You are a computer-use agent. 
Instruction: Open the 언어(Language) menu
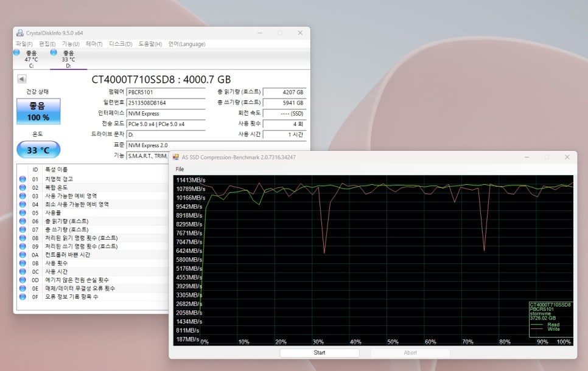tap(187, 44)
